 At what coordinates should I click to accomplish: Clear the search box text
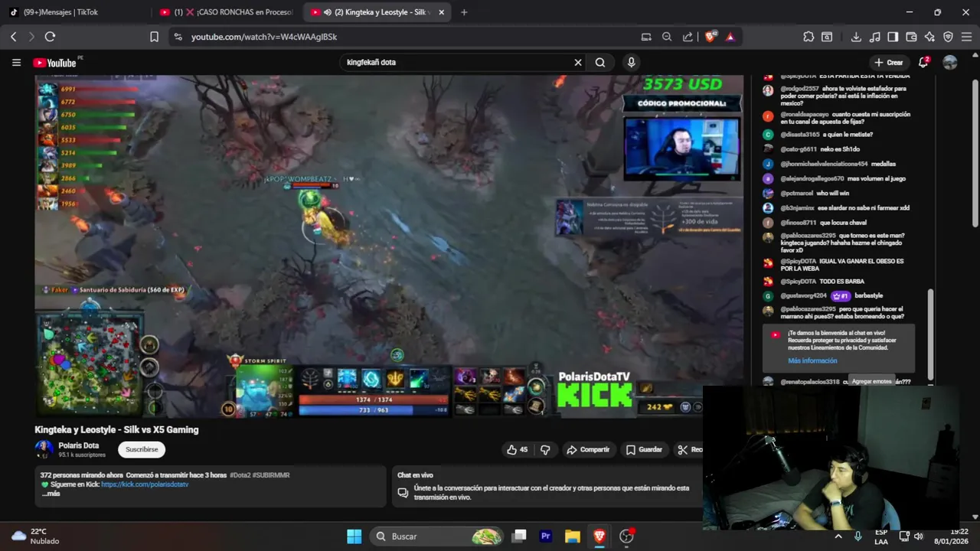pyautogui.click(x=578, y=63)
